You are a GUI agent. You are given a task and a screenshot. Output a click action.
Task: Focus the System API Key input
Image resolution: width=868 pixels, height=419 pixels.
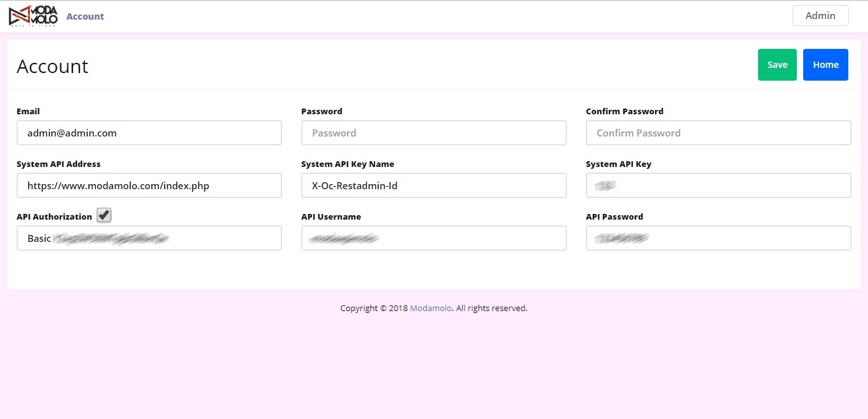click(718, 186)
